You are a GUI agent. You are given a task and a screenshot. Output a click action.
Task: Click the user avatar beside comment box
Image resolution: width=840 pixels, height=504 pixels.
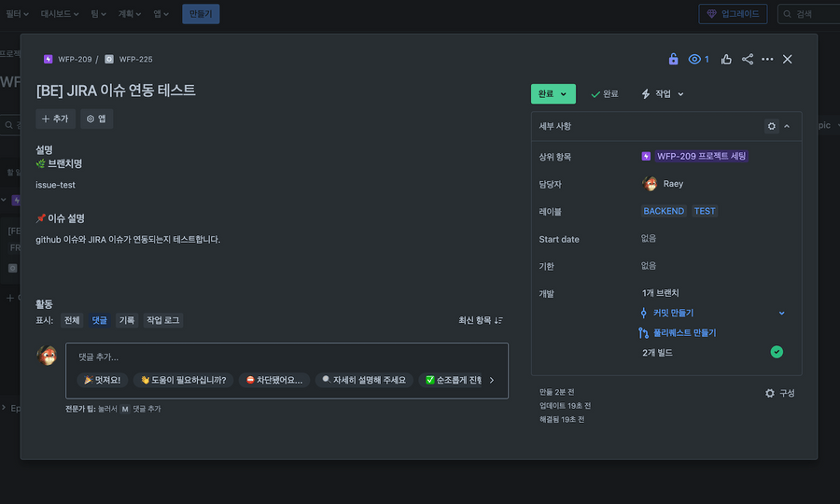48,356
